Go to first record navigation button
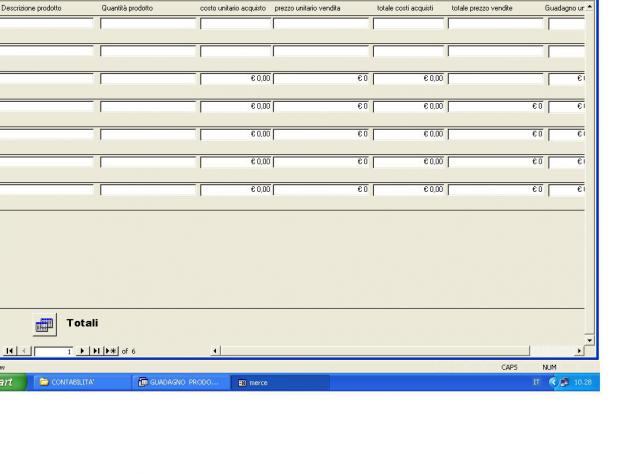 pyautogui.click(x=10, y=351)
